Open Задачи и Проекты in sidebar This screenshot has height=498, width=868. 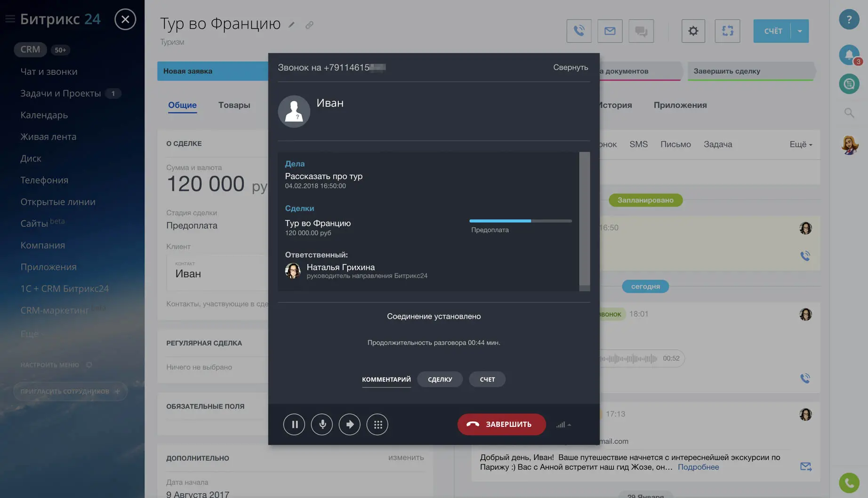(61, 93)
